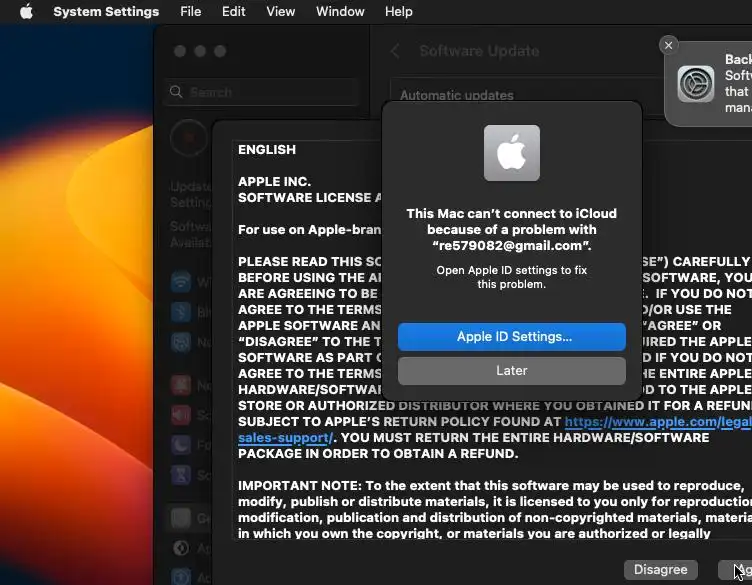The height and width of the screenshot is (585, 752).
Task: Click the "Software Update" title
Action: coord(479,51)
